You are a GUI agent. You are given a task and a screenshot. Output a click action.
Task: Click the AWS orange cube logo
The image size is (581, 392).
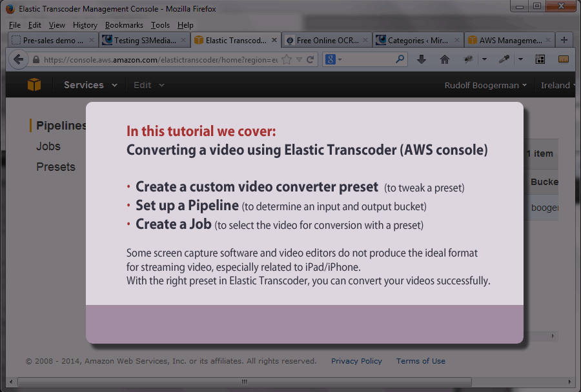pyautogui.click(x=34, y=85)
